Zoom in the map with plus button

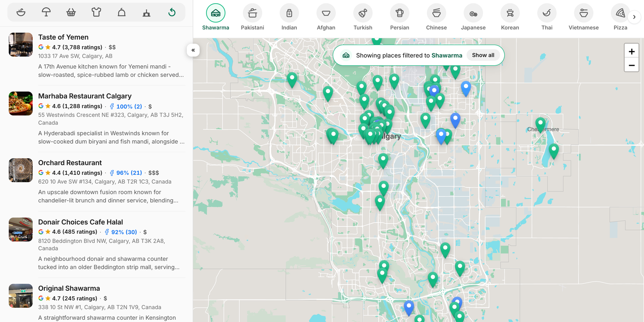point(632,51)
